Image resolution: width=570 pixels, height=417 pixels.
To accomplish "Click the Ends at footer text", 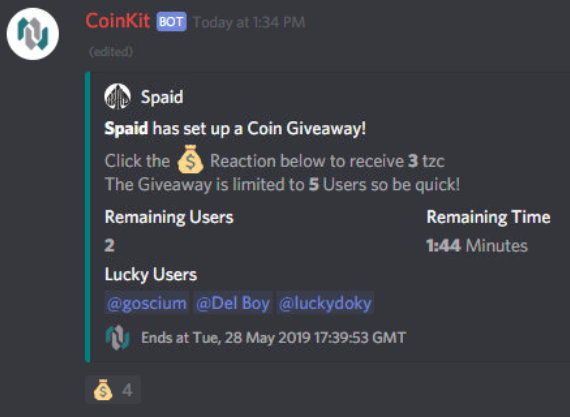I will tap(273, 338).
